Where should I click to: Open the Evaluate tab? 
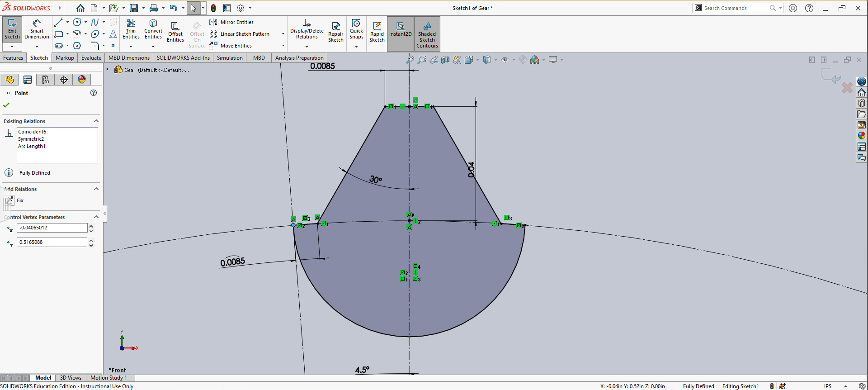pos(91,58)
